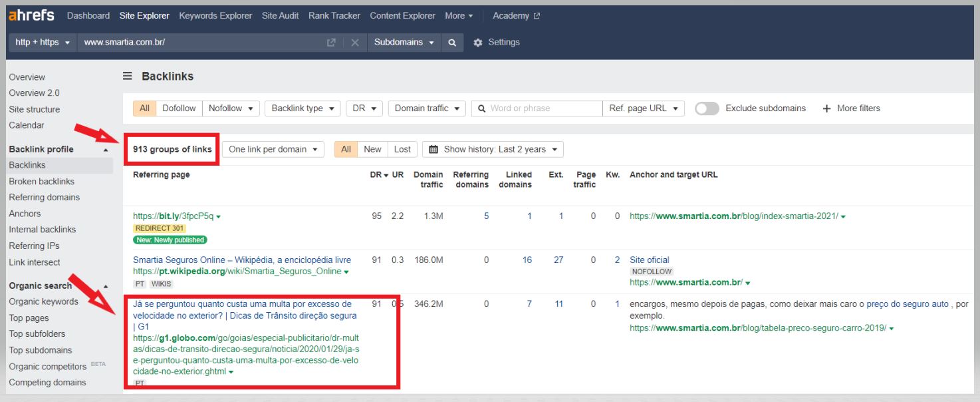980x402 pixels.
Task: Go to Keywords Explorer
Action: tap(215, 15)
